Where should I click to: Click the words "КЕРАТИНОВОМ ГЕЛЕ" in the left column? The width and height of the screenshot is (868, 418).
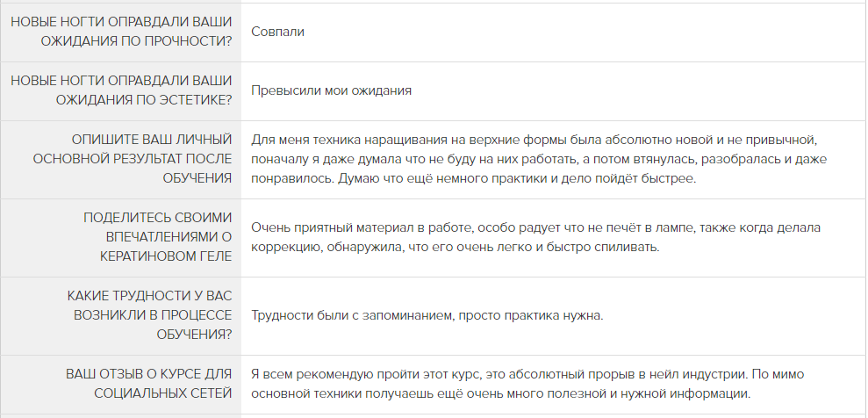(x=166, y=256)
